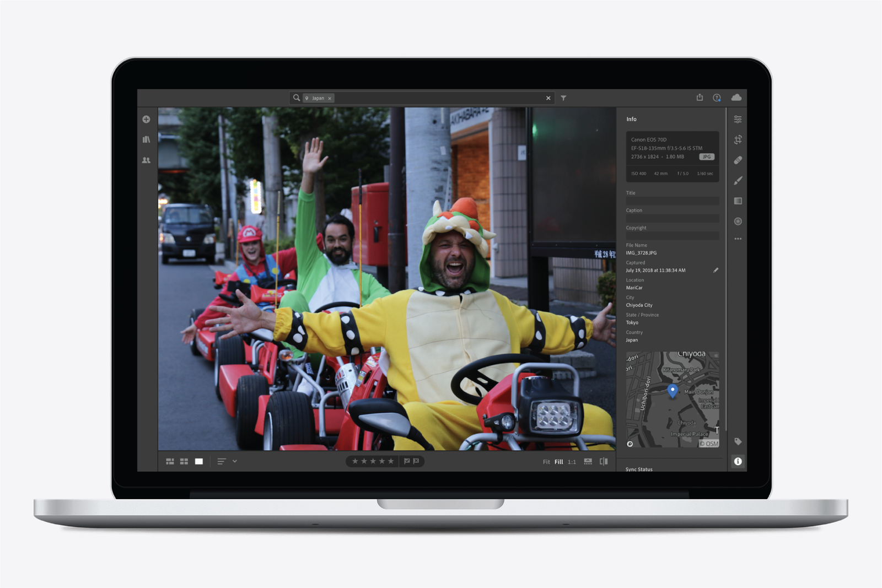Click the State value Tokyo
882x588 pixels.
click(x=632, y=323)
